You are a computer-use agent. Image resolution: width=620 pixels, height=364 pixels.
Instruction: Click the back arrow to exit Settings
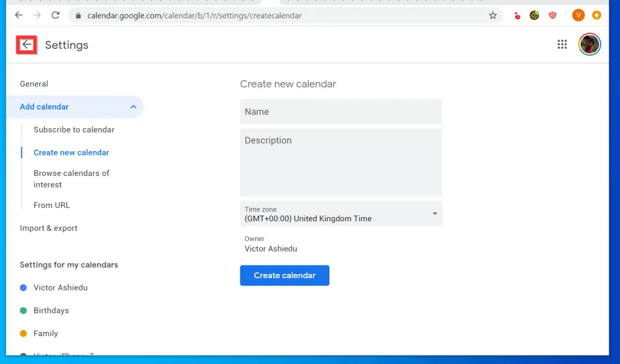point(25,44)
